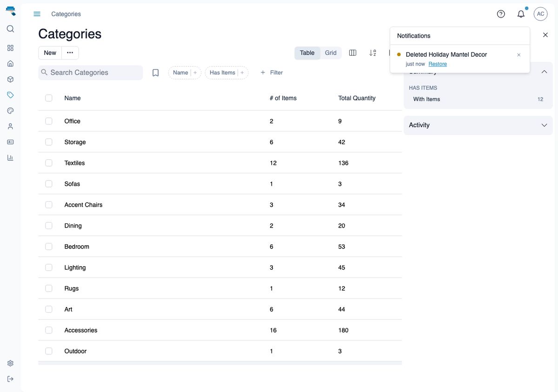This screenshot has height=392, width=558.
Task: Collapse the Summary panel chevron
Action: 544,72
